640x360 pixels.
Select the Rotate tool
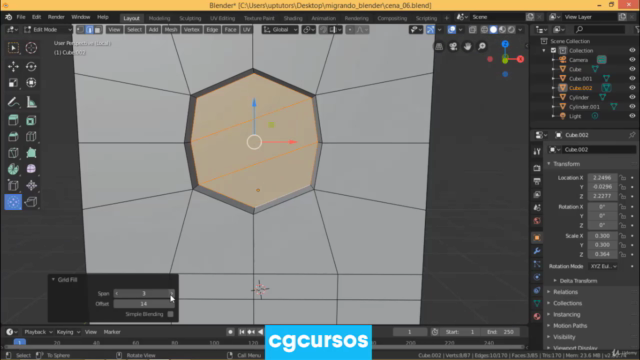[31, 66]
